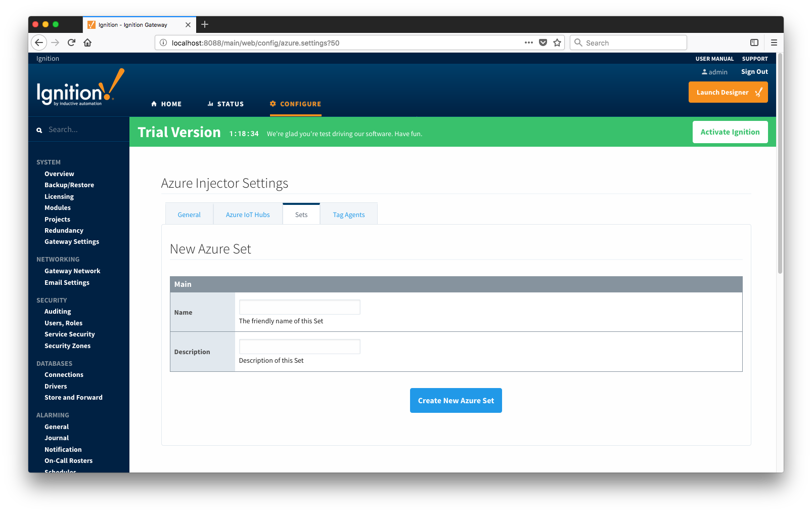Click the Pocket save icon
Viewport: 812px width, 513px height.
click(x=543, y=42)
